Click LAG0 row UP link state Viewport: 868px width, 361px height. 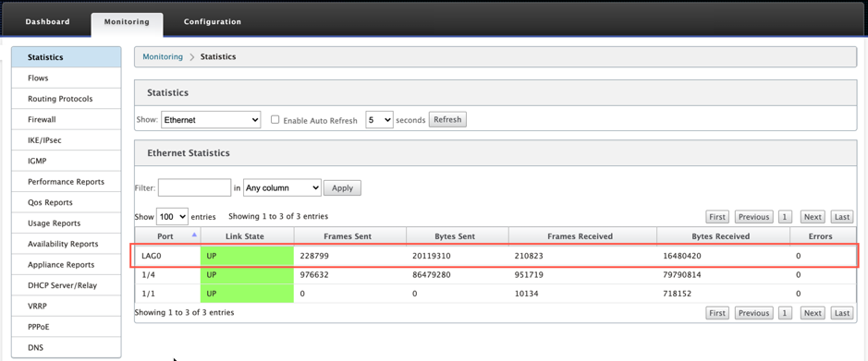coord(248,256)
